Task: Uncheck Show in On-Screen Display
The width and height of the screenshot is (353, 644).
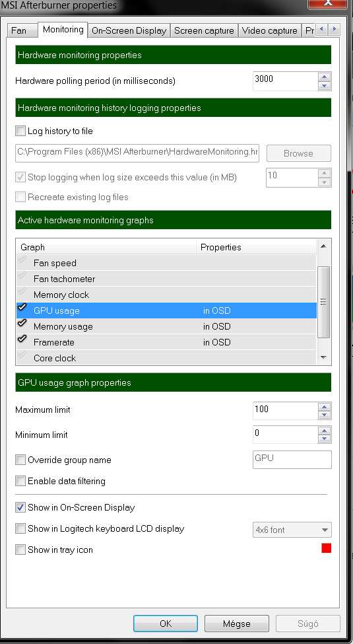Action: pyautogui.click(x=20, y=507)
